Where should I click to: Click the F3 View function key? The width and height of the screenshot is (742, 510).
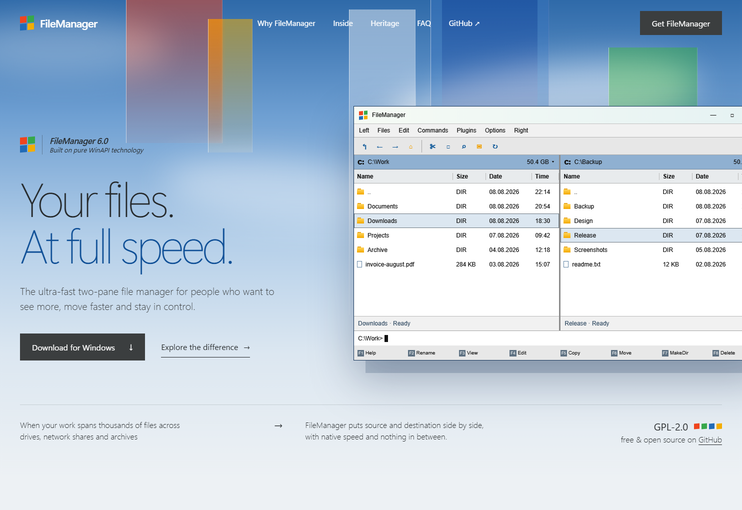(x=468, y=353)
